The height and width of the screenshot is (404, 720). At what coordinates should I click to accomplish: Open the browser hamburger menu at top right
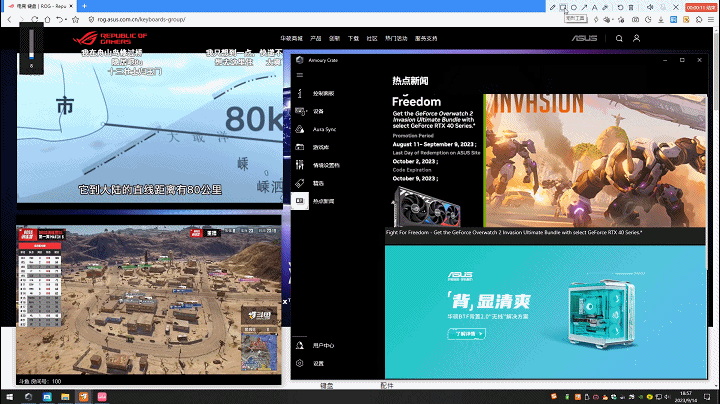711,20
